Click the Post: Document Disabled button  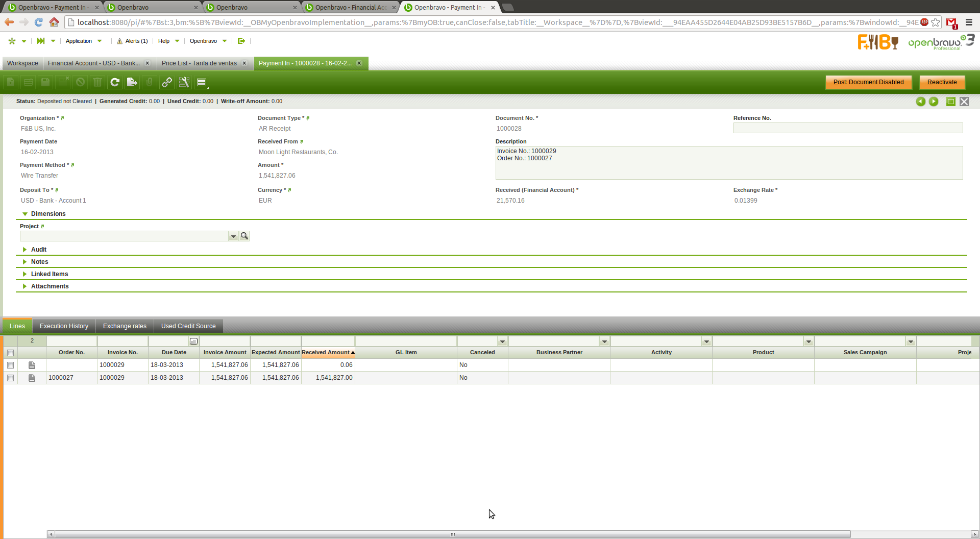[868, 82]
